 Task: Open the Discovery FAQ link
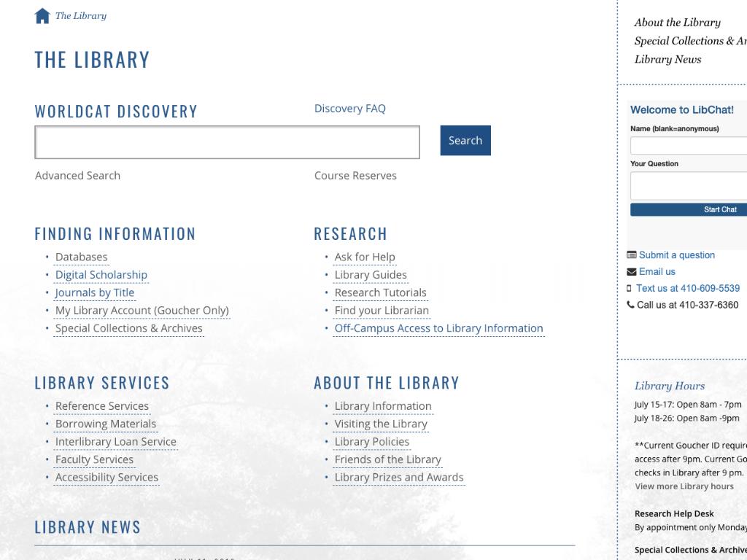click(349, 109)
